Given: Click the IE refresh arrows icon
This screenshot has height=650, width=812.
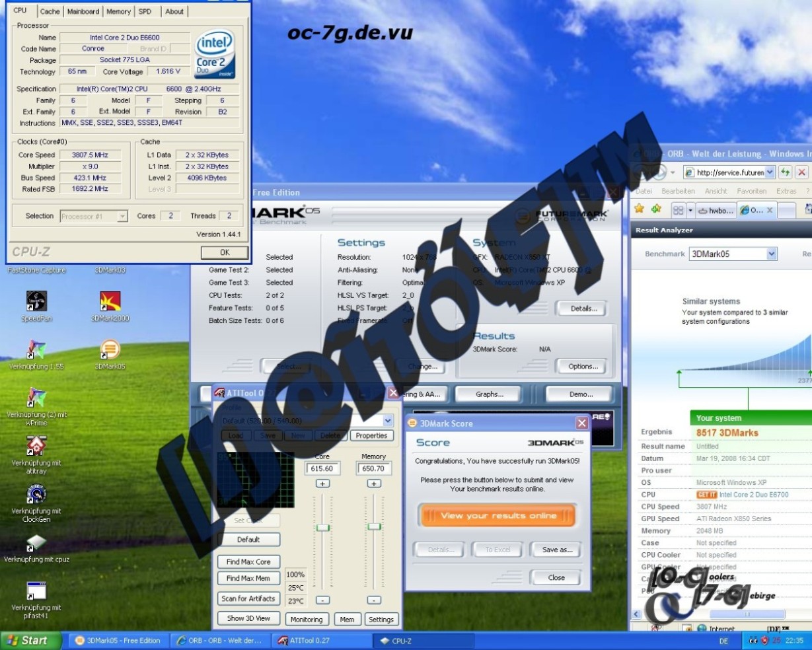Looking at the screenshot, I should click(785, 172).
